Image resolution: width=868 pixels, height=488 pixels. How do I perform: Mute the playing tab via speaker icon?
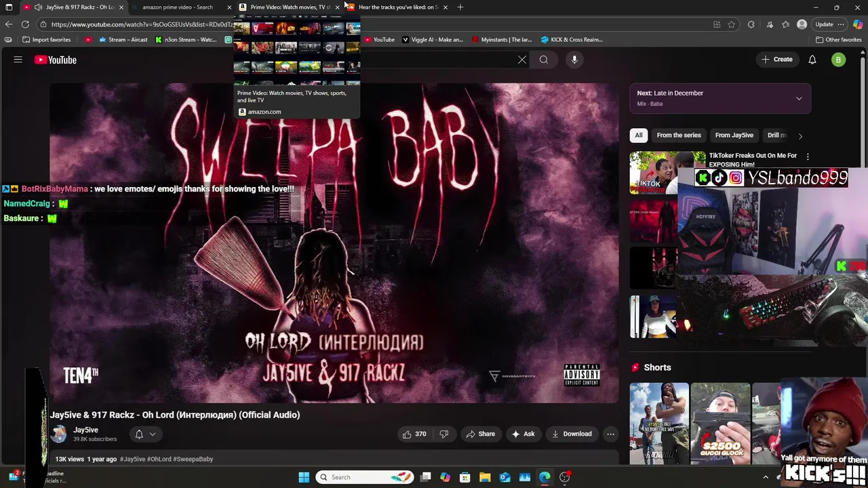(x=39, y=7)
